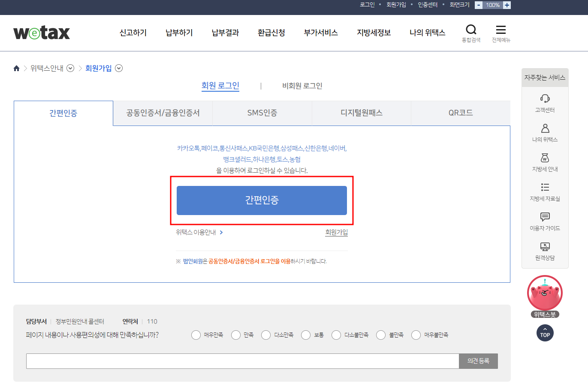Screen dimensions: 588x383
Task: Click the feedback text input field
Action: (242, 361)
